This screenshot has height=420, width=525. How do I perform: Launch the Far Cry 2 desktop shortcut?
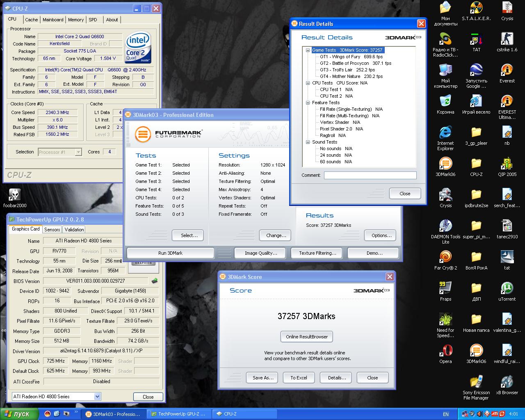pos(445,260)
